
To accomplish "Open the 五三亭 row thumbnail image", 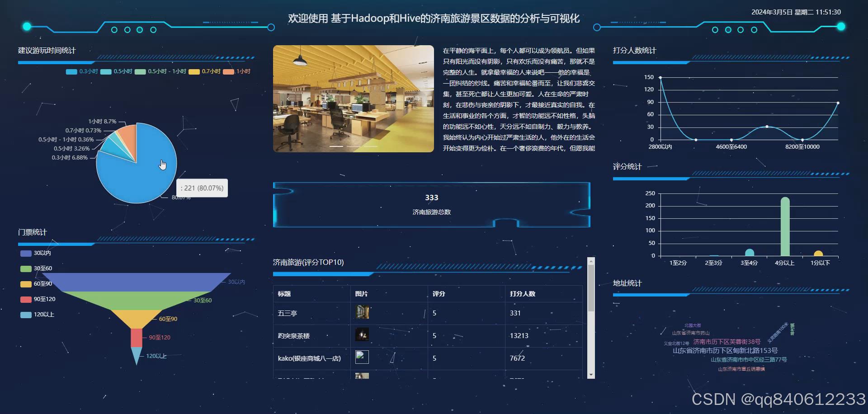I will 362,312.
